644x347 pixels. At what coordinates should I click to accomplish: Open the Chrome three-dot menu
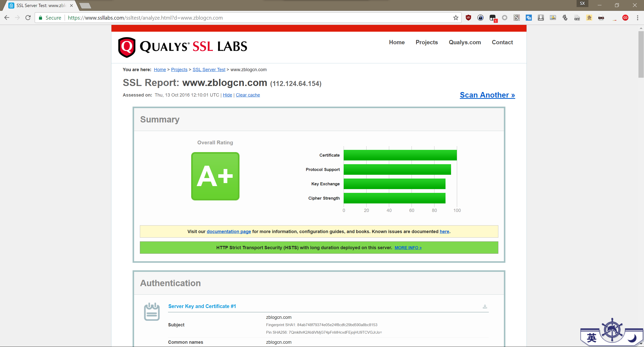click(637, 18)
